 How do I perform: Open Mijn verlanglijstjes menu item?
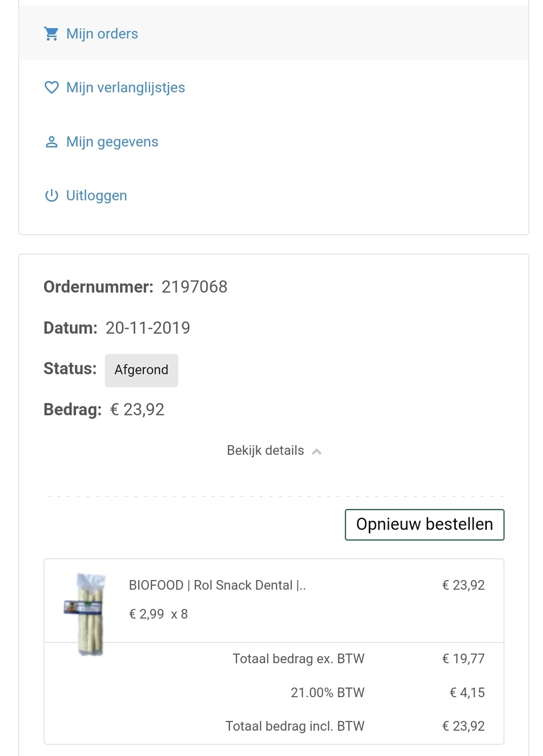(273, 88)
